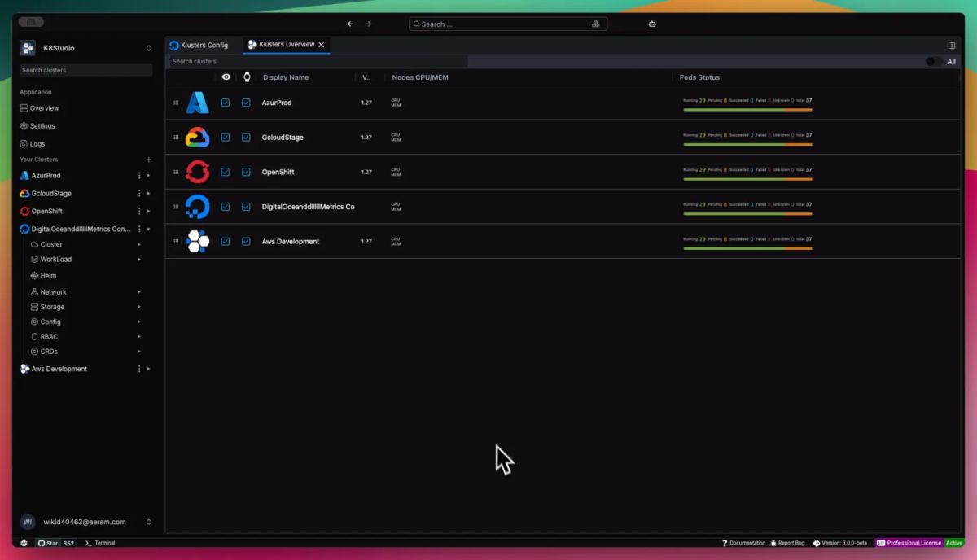This screenshot has width=977, height=560.
Task: Click the AzurProd pods status bar
Action: click(x=747, y=109)
